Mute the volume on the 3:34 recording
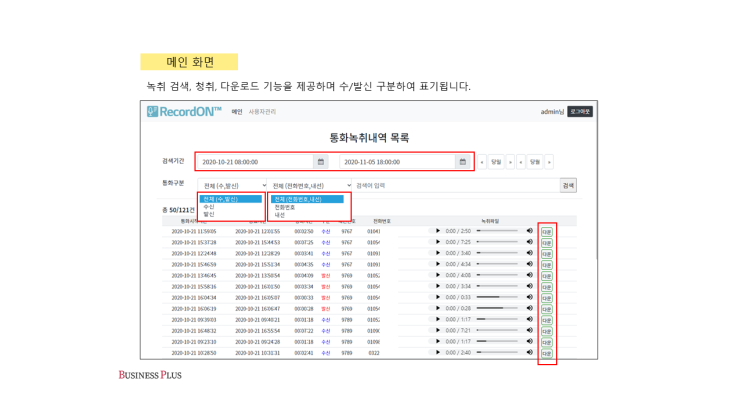The height and width of the screenshot is (418, 743). (530, 286)
